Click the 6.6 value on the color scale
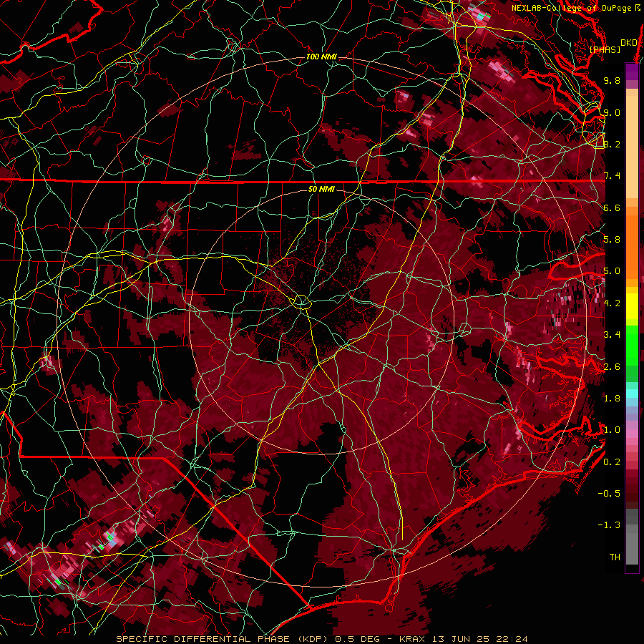Viewport: 644px width, 644px height. pyautogui.click(x=612, y=208)
